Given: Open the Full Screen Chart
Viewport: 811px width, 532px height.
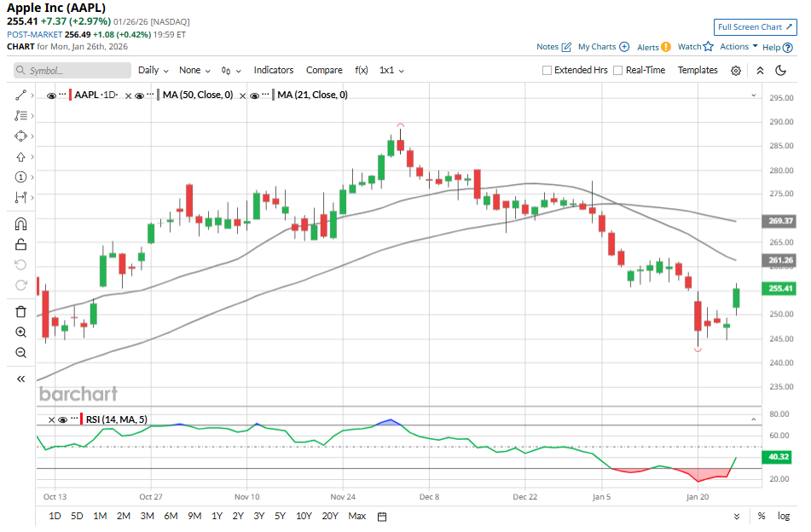Looking at the screenshot, I should point(755,27).
